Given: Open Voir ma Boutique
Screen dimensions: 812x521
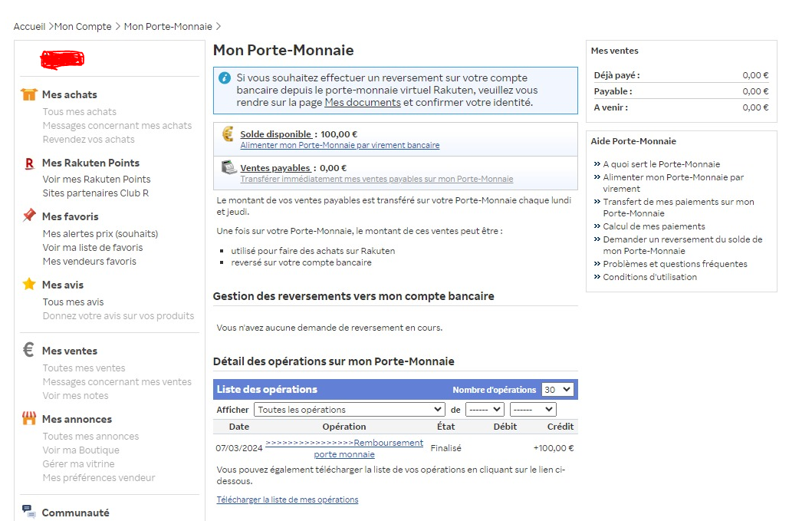Looking at the screenshot, I should click(x=81, y=450).
